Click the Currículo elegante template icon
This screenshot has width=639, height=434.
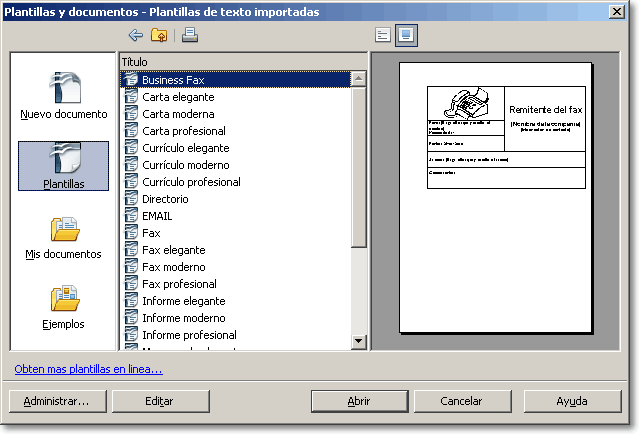(131, 148)
